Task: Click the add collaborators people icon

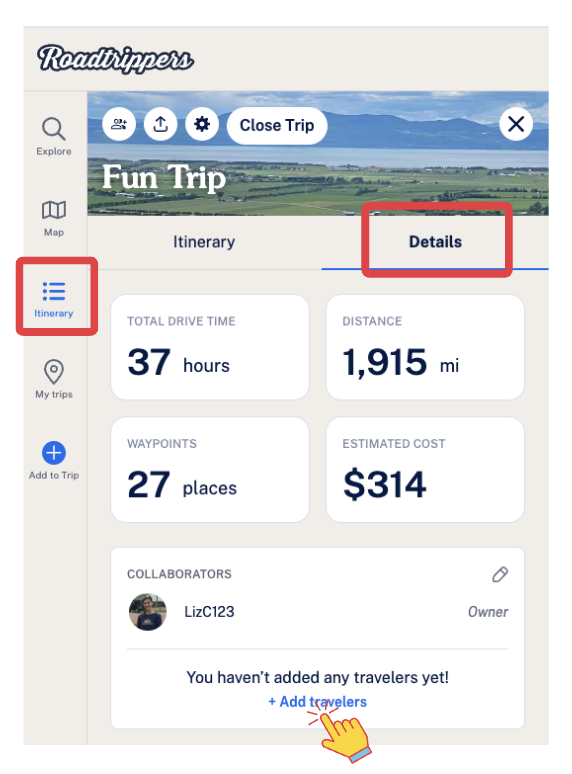Action: point(119,124)
